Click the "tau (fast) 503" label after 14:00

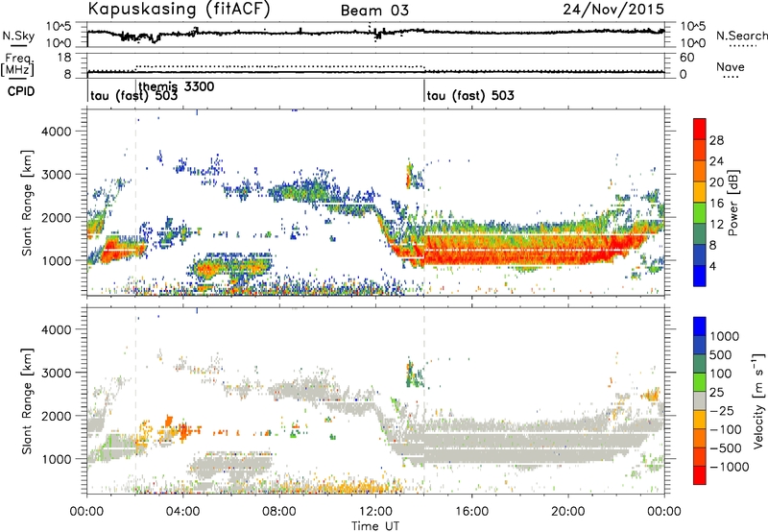coord(470,95)
